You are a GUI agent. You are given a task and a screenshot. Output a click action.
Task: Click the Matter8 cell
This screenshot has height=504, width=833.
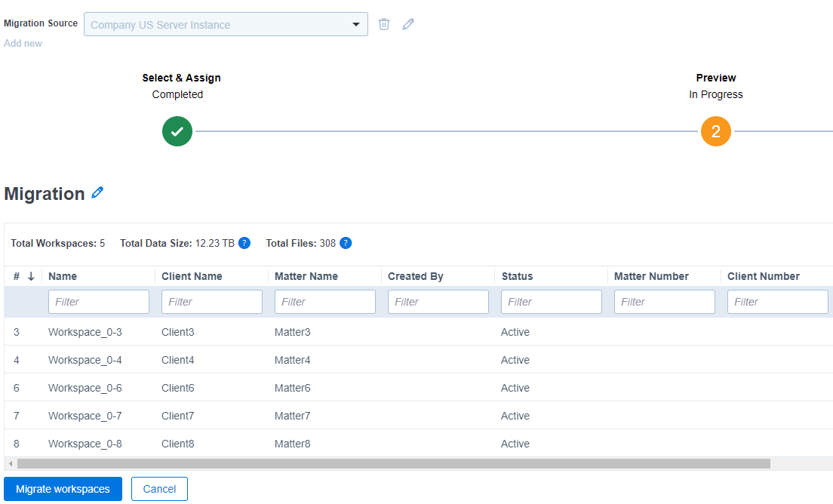(x=292, y=444)
